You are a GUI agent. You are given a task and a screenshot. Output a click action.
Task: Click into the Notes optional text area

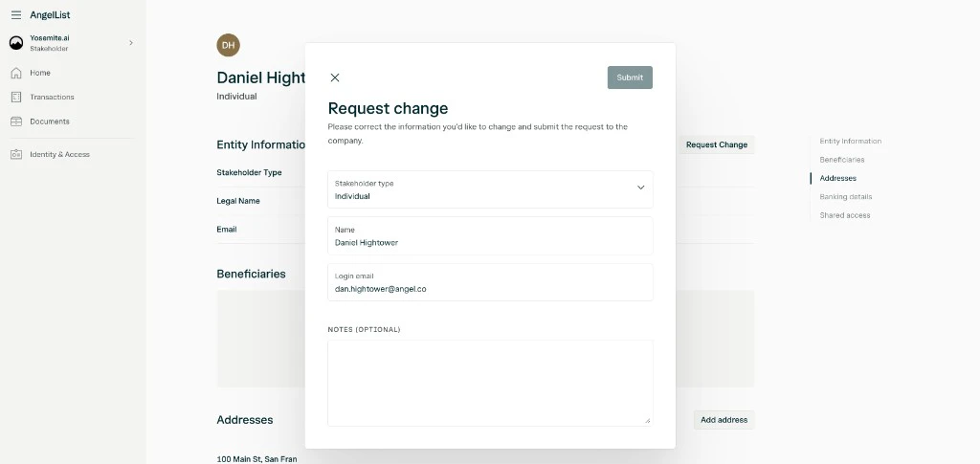pyautogui.click(x=490, y=383)
